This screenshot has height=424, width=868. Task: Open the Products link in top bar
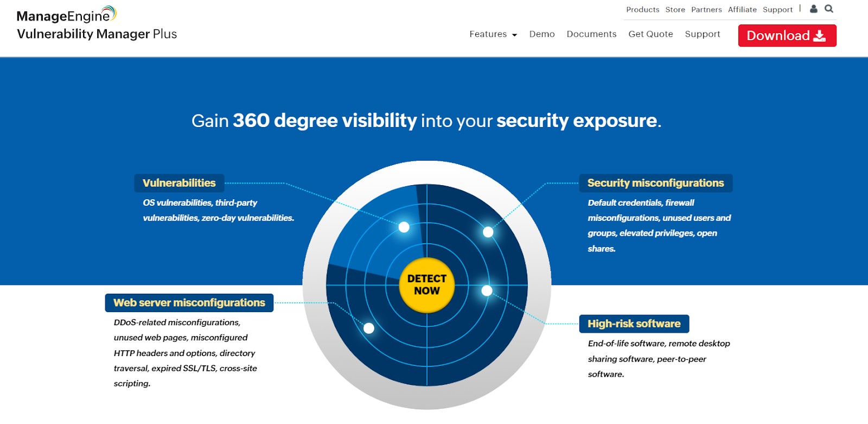(642, 10)
